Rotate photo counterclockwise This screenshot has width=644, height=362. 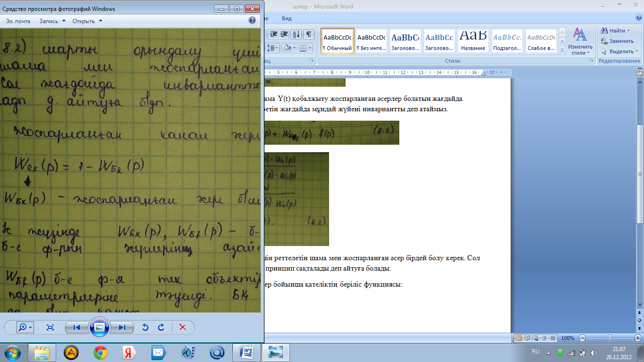pyautogui.click(x=145, y=327)
